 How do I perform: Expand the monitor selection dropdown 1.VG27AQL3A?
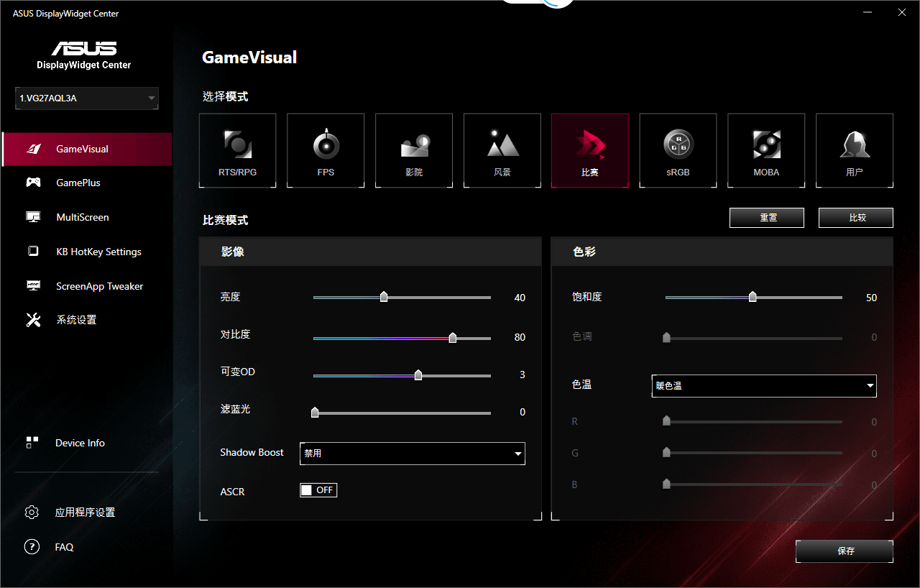(x=86, y=98)
